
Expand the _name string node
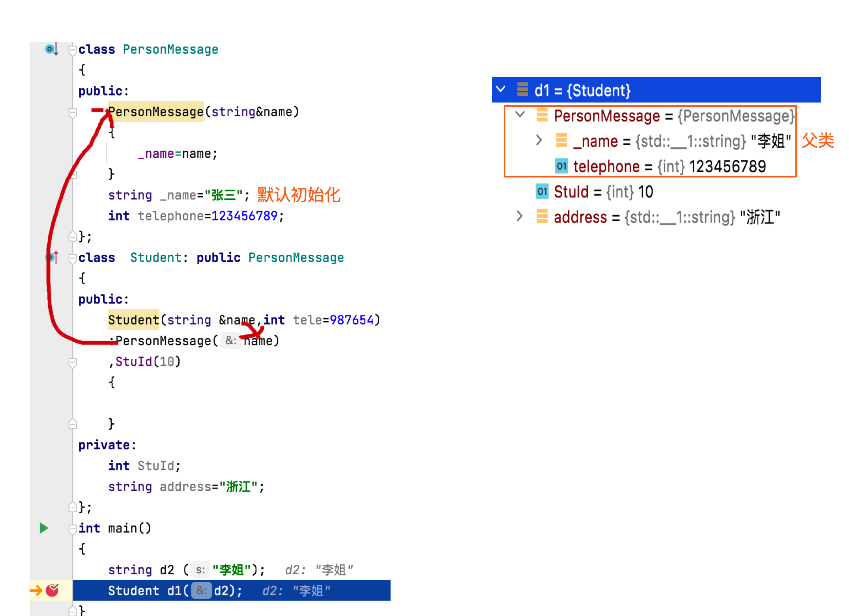click(539, 140)
